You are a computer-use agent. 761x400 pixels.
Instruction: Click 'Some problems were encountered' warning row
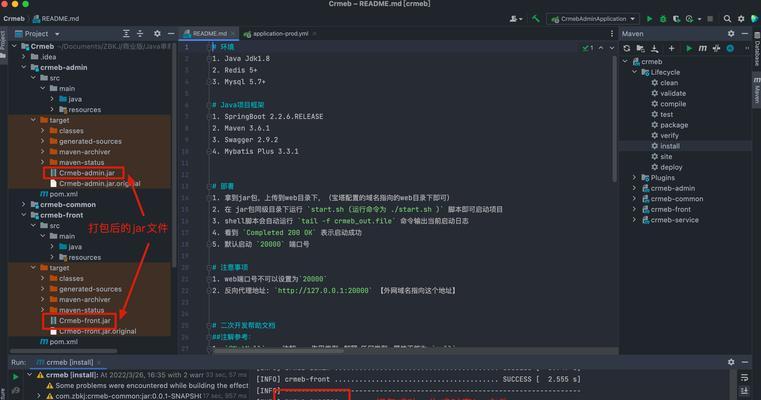[x=147, y=385]
